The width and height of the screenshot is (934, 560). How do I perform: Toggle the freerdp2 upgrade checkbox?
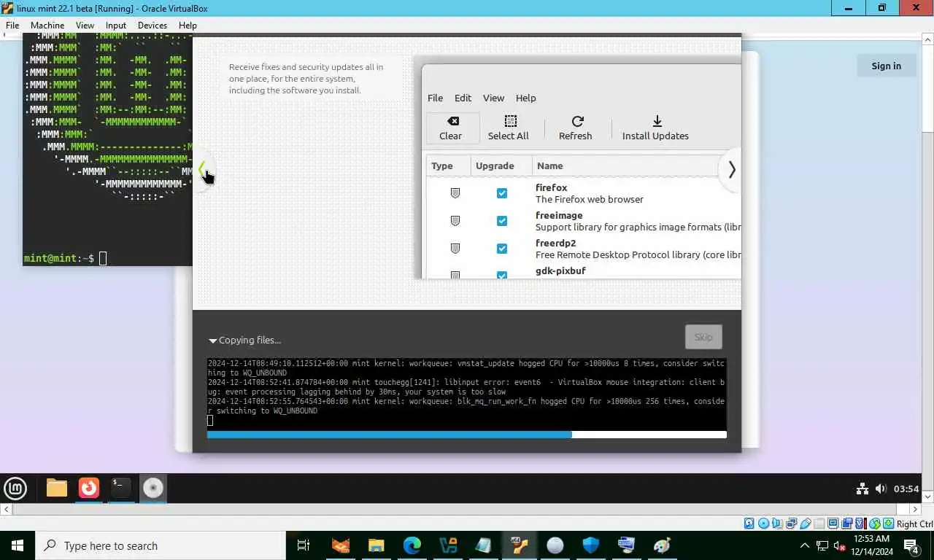(502, 249)
